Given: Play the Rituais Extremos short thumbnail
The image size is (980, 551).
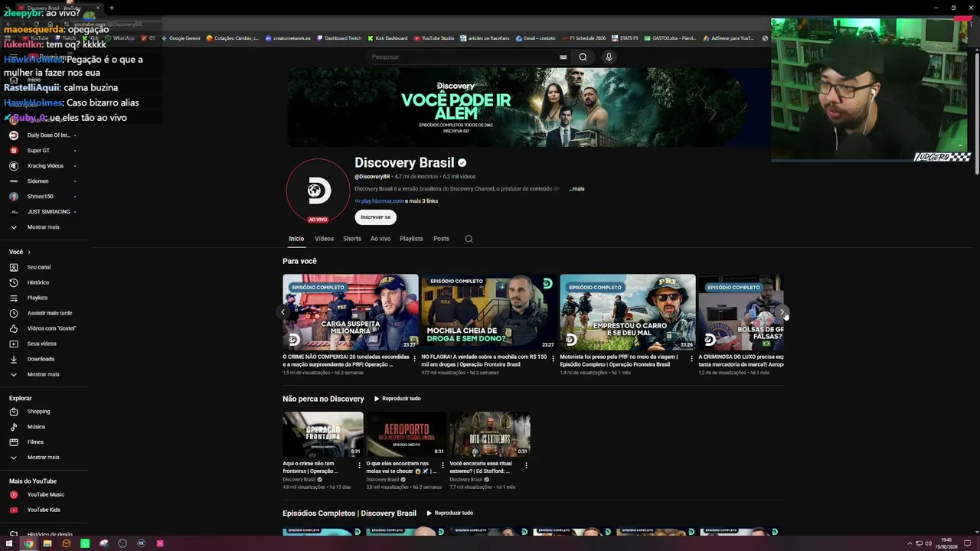Looking at the screenshot, I should click(x=489, y=434).
